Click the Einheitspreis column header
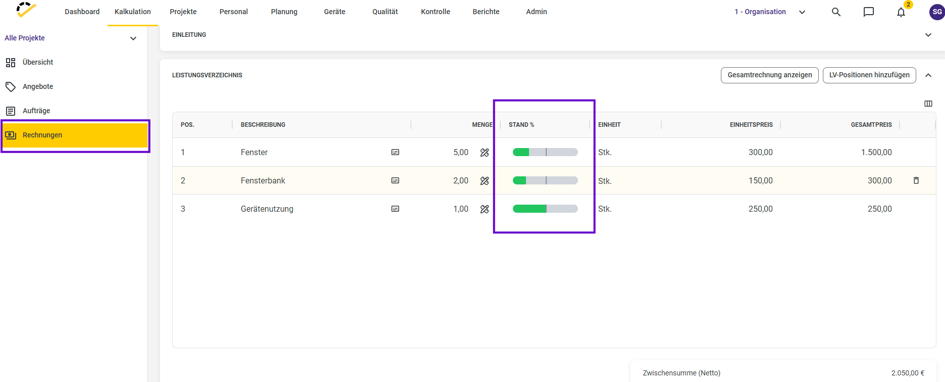Viewport: 945px width, 382px height. pos(752,125)
